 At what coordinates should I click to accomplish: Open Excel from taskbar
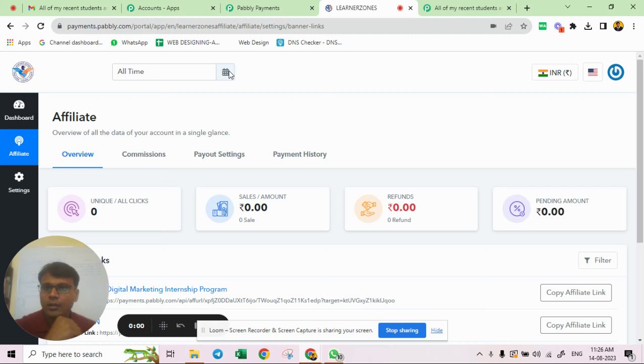pos(241,354)
